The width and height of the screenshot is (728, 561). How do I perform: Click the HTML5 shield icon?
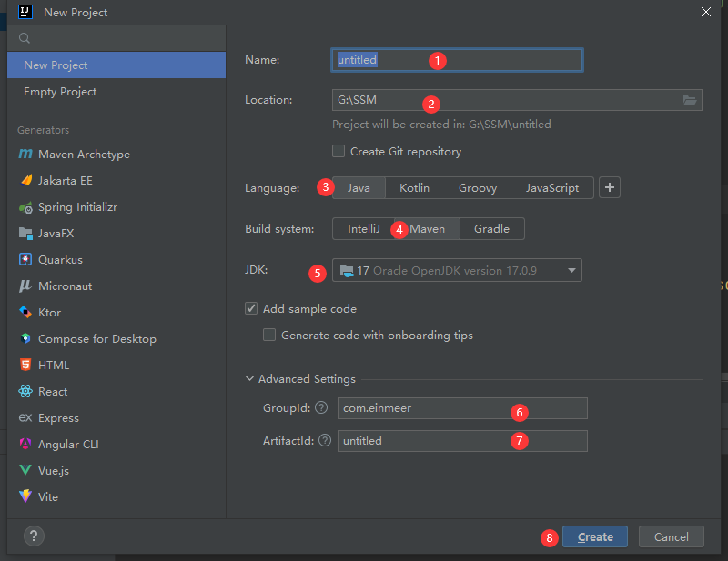[25, 365]
